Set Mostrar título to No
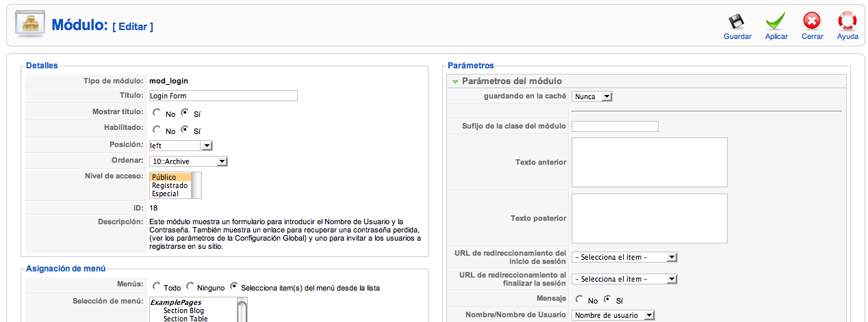 point(157,112)
